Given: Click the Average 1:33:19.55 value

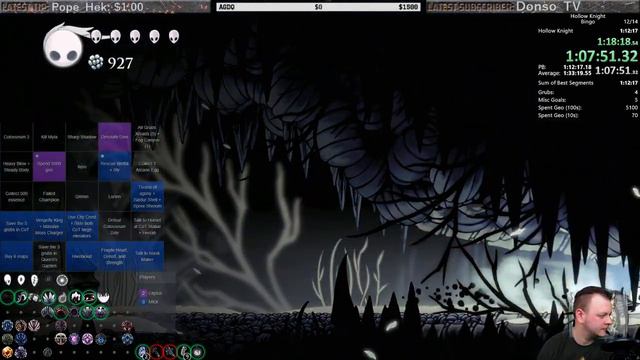Looking at the screenshot, I should 577,73.
